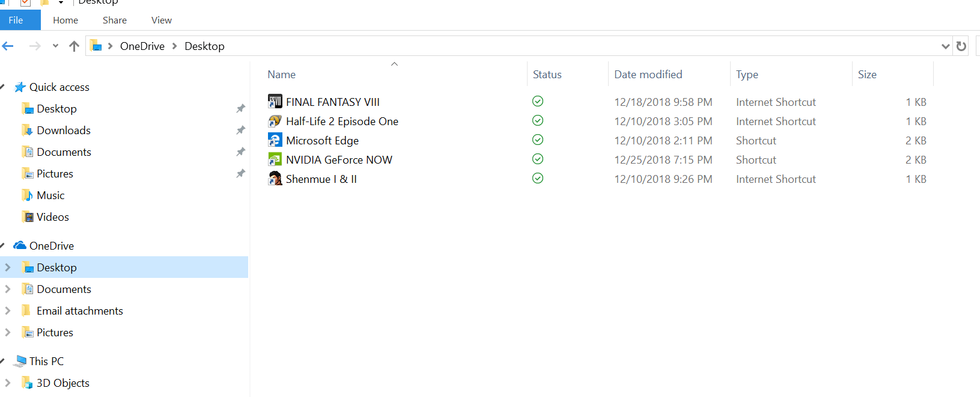Click pin icon next to Quick access Documents

(x=240, y=152)
